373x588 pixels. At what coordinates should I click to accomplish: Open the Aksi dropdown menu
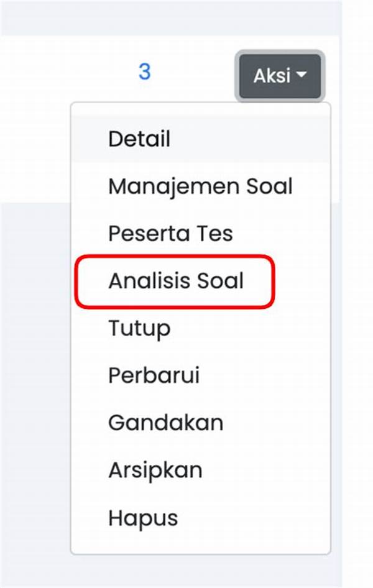coord(279,76)
